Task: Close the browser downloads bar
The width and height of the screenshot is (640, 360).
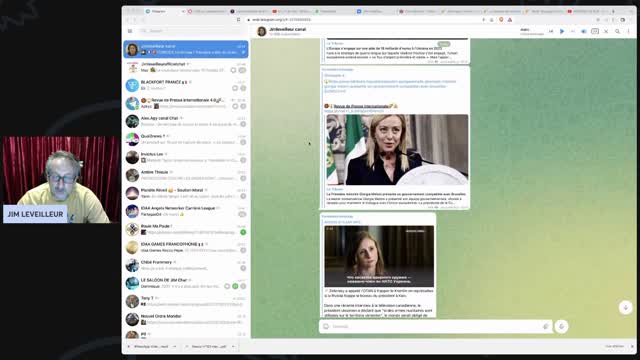Action: (x=632, y=347)
